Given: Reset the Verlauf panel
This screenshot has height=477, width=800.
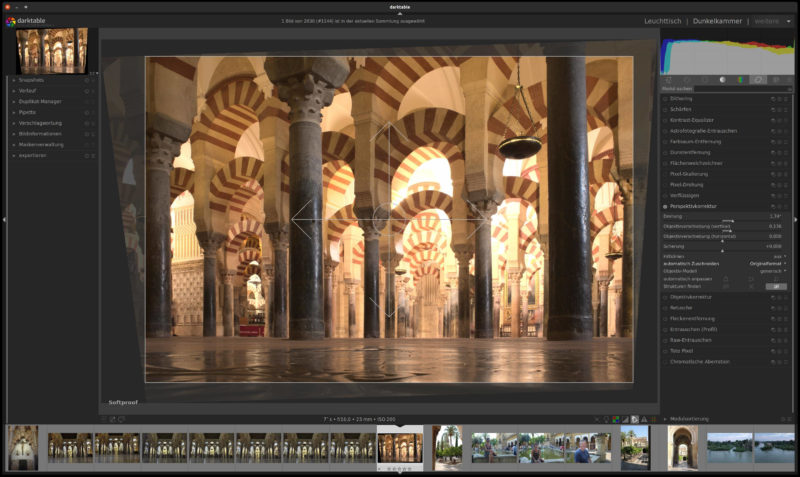Looking at the screenshot, I should [x=87, y=91].
